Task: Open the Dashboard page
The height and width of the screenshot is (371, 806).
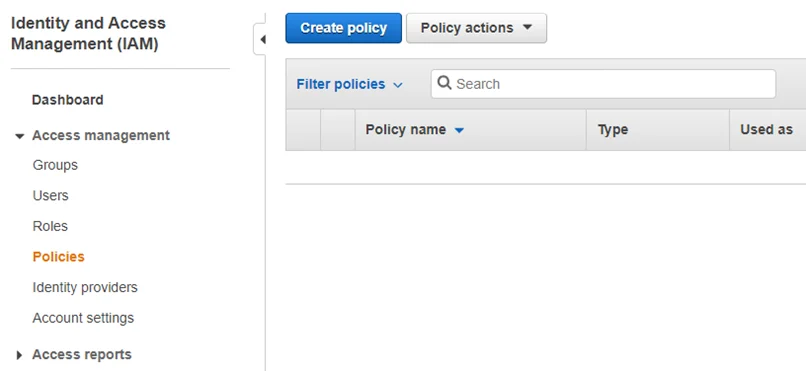Action: click(x=67, y=100)
